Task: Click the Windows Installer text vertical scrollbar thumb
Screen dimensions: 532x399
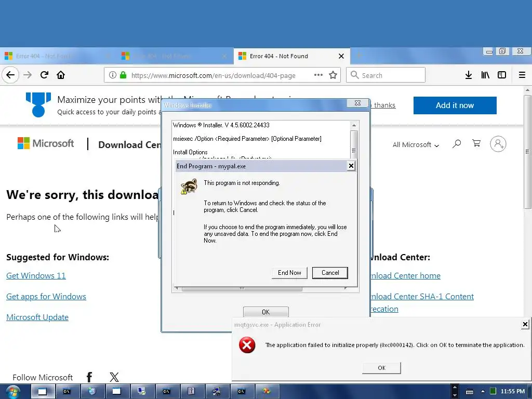Action: coord(354,144)
